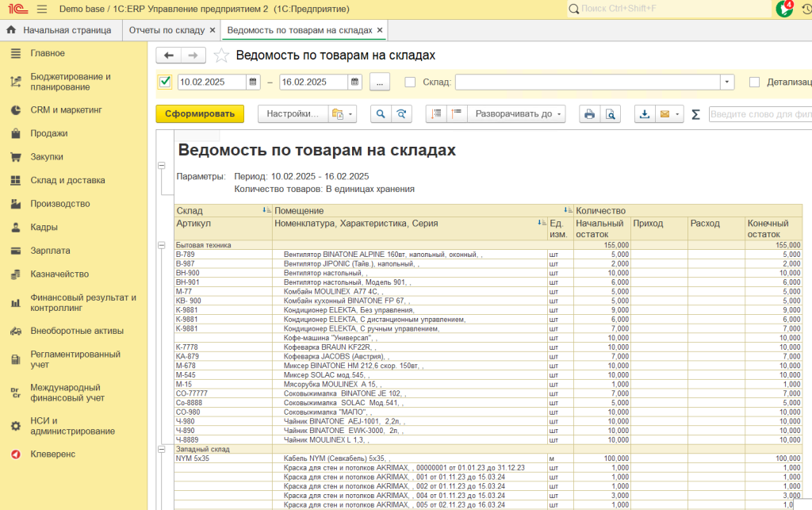Click sort icon in Помещение column header

568,210
